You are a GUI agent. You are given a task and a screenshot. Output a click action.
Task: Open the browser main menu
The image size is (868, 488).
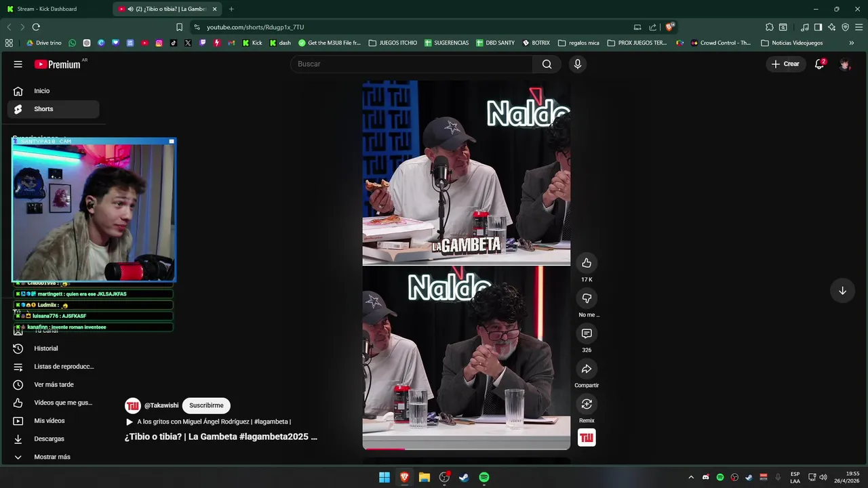859,27
